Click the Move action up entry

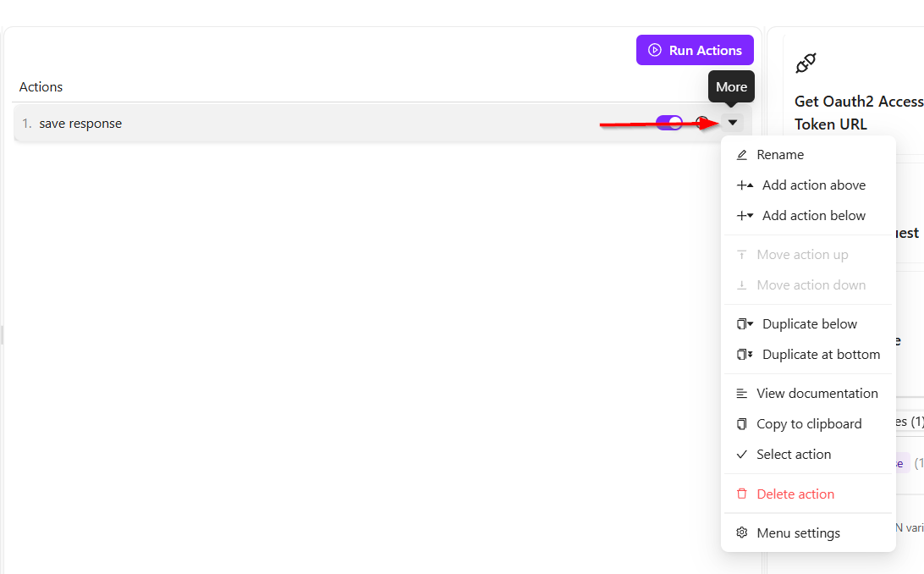tap(802, 255)
